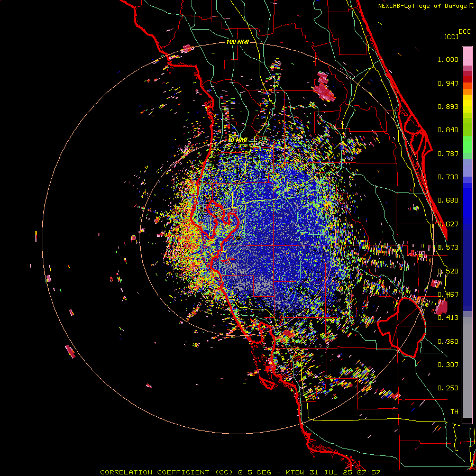
Task: Select the 0.947 legend value
Action: click(448, 83)
